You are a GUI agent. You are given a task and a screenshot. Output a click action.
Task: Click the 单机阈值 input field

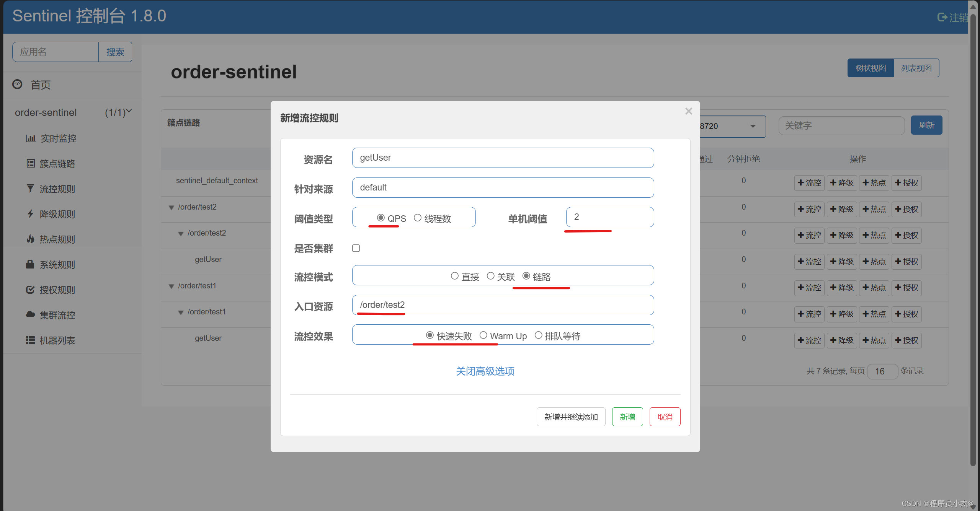coord(610,217)
